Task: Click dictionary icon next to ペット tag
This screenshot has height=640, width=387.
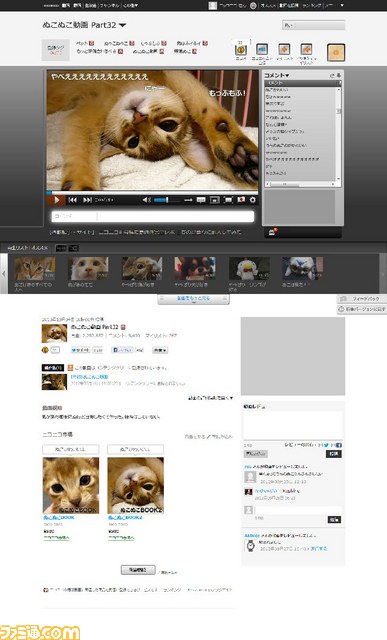Action: point(91,43)
